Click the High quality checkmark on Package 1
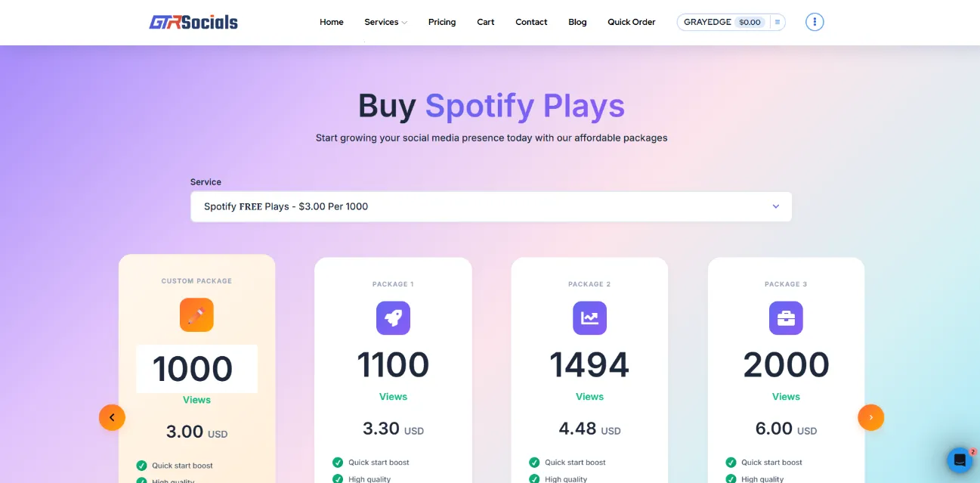 pos(337,479)
